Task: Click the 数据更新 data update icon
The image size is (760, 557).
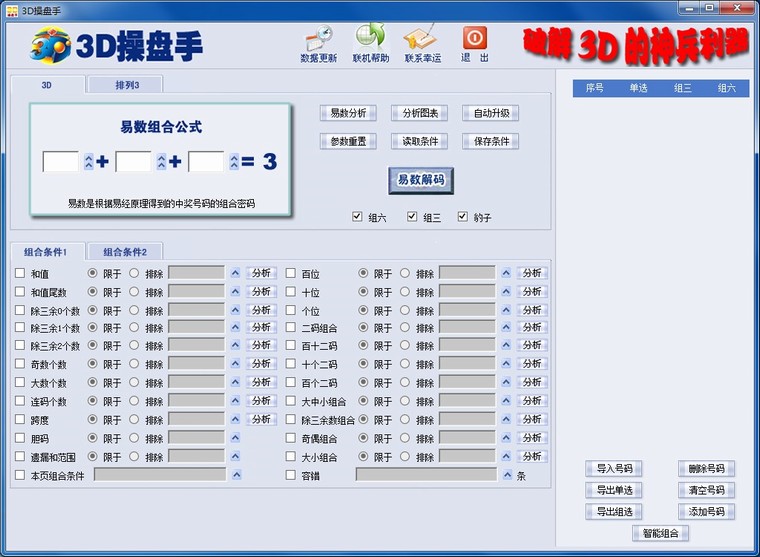Action: [318, 39]
